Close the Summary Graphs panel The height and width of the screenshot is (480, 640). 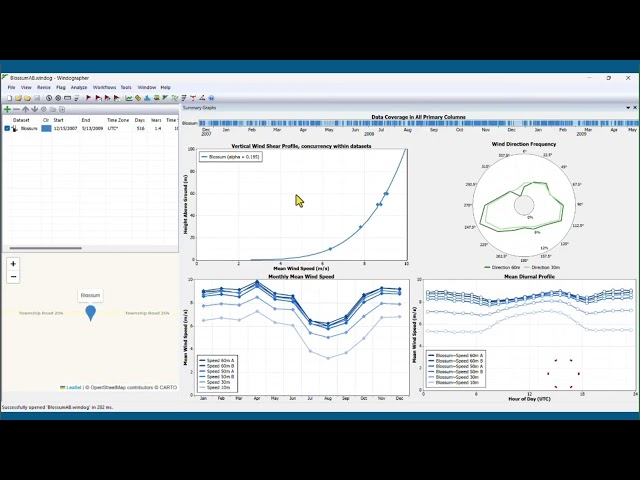coord(635,108)
